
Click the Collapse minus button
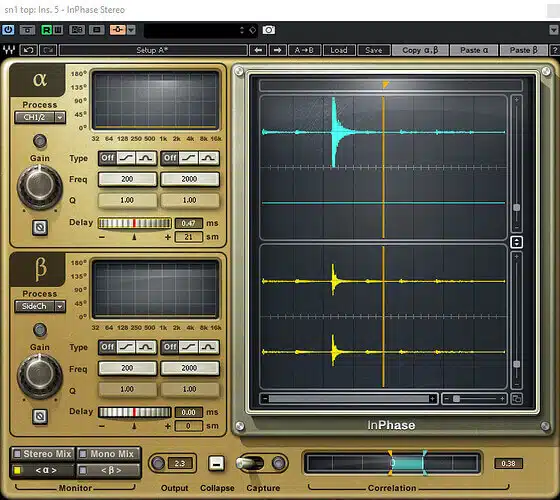pyautogui.click(x=216, y=463)
